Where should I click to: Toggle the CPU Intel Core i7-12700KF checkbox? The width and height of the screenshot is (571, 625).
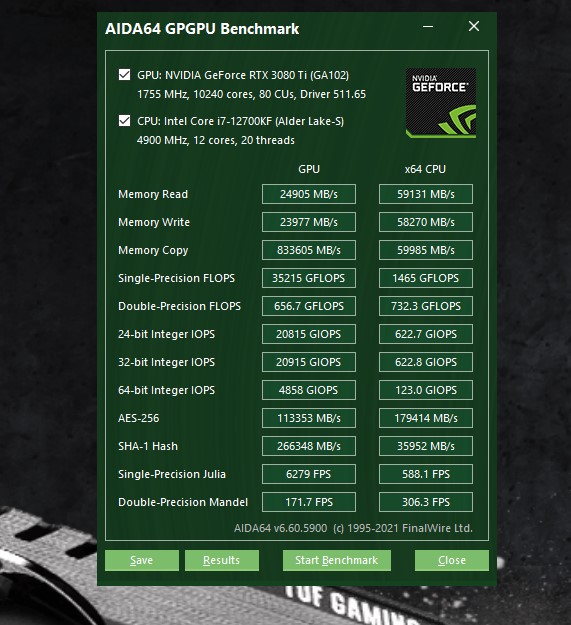(x=124, y=121)
